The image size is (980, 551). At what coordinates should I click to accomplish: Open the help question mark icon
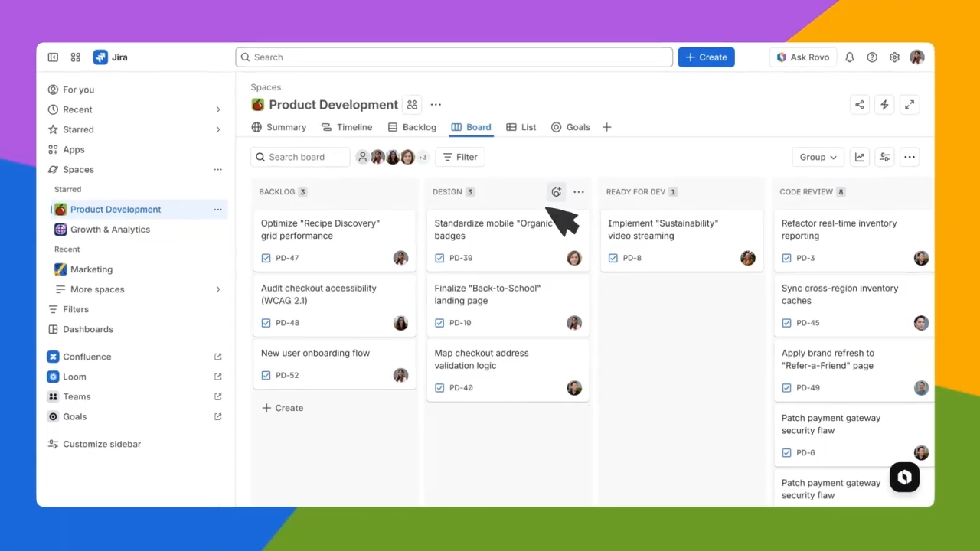[x=872, y=57]
